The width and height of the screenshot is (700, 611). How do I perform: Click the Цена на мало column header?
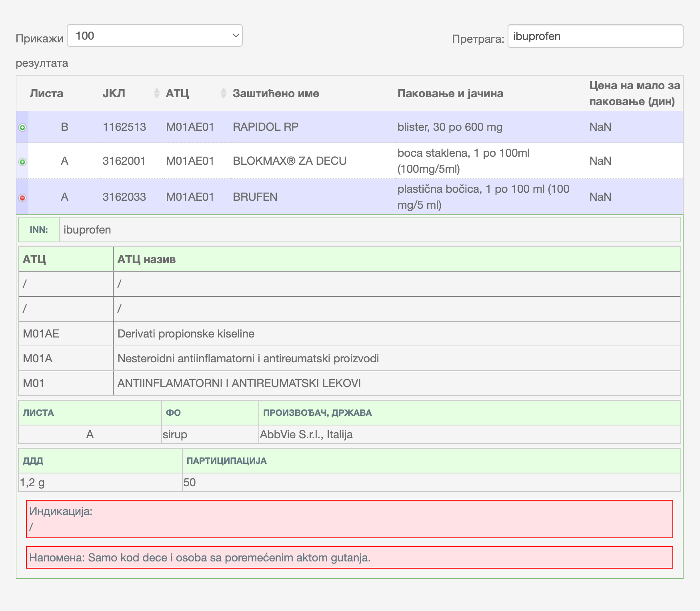(635, 93)
